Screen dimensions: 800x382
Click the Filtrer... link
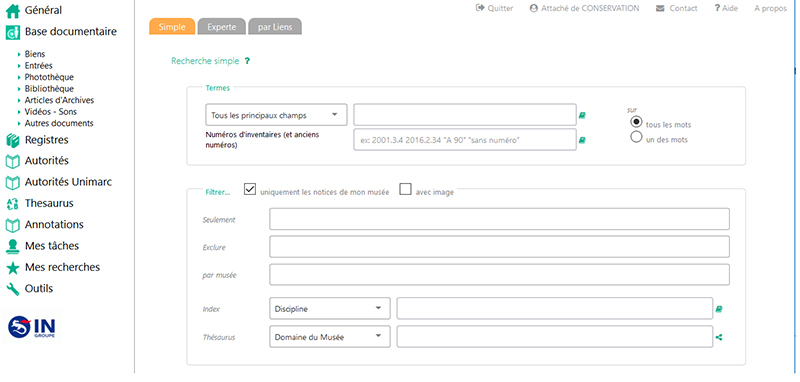click(x=217, y=192)
